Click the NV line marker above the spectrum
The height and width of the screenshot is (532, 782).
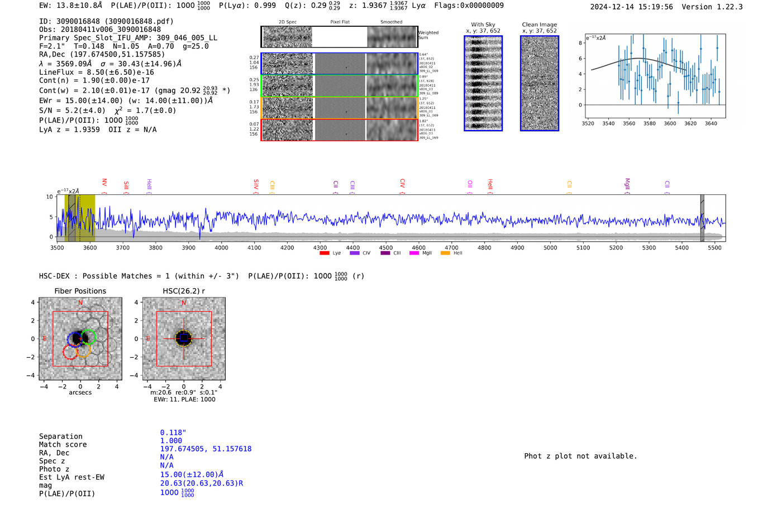click(x=104, y=183)
